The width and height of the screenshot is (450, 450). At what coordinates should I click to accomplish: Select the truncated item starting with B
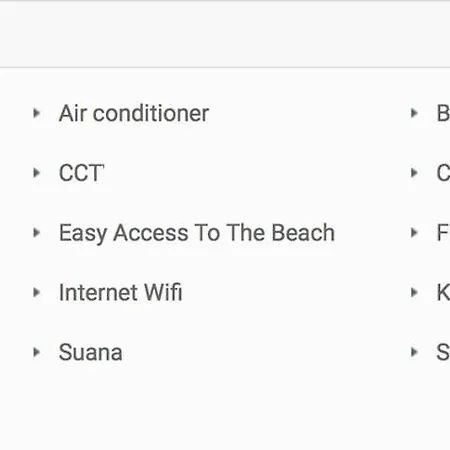tap(443, 113)
